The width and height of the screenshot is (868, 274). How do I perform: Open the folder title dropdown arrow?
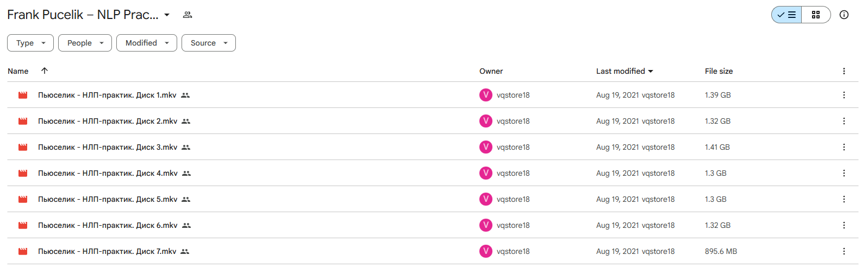coord(167,15)
